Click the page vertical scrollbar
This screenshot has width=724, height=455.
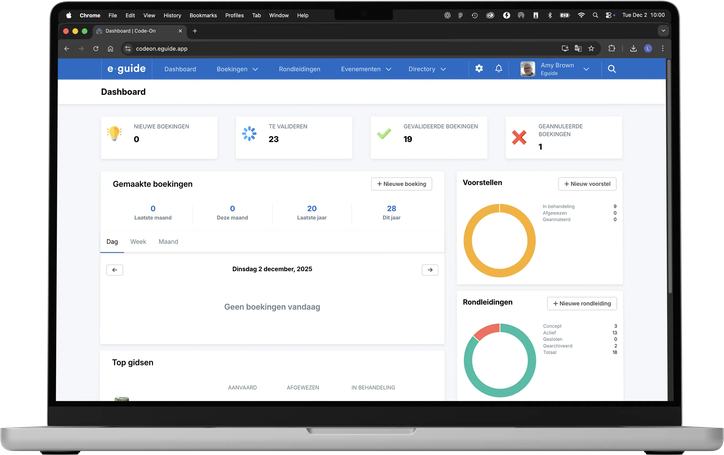[x=670, y=176]
